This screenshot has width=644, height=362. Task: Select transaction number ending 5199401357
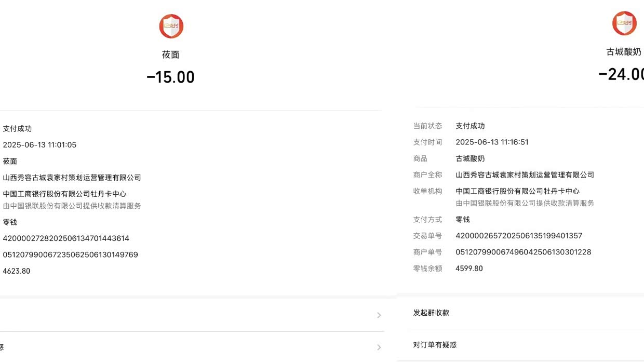tap(519, 236)
